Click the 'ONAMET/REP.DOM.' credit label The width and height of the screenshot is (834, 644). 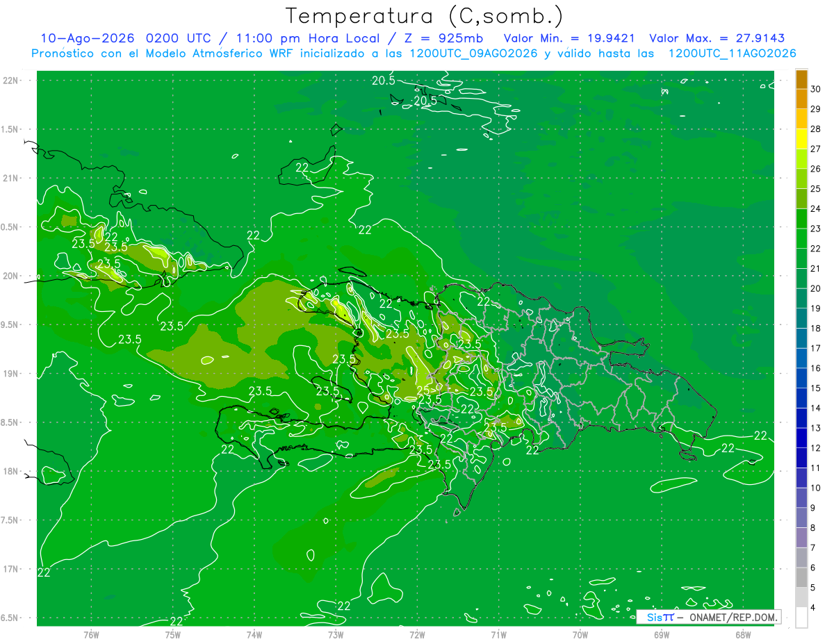pos(733,617)
